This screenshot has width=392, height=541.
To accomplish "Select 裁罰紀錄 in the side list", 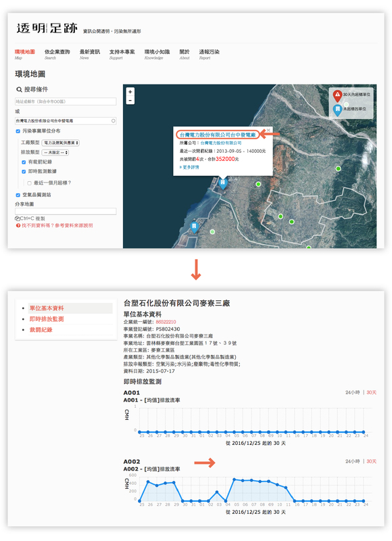I will pyautogui.click(x=41, y=330).
